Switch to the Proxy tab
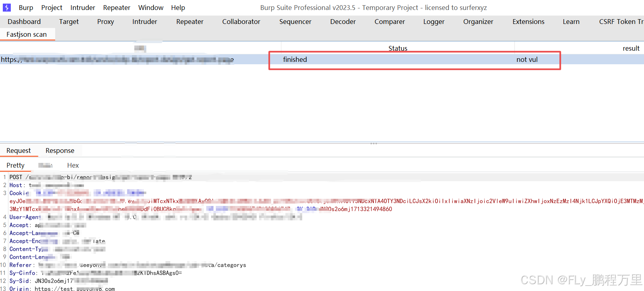Image resolution: width=644 pixels, height=291 pixels. pyautogui.click(x=106, y=22)
